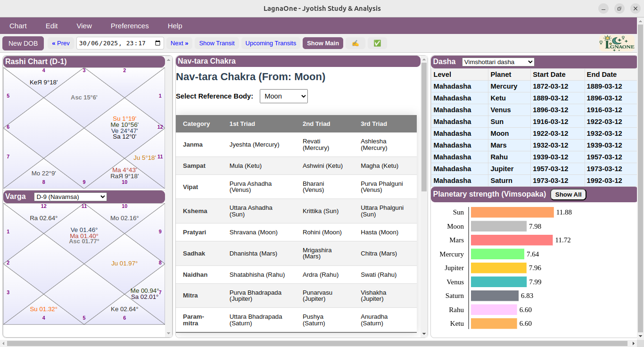This screenshot has width=644, height=347.
Task: Click the Show Main button
Action: pyautogui.click(x=323, y=43)
